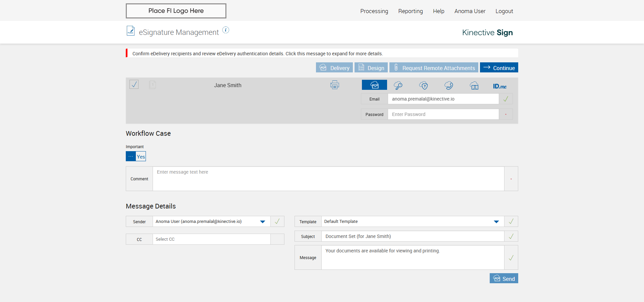Click the Send button
644x302 pixels.
pyautogui.click(x=504, y=279)
